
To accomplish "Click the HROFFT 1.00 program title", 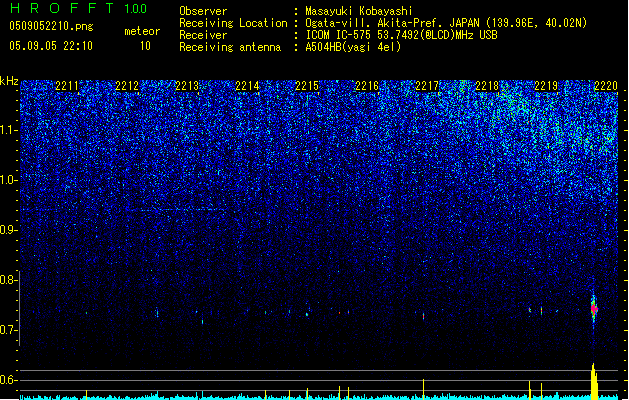I will coord(79,8).
